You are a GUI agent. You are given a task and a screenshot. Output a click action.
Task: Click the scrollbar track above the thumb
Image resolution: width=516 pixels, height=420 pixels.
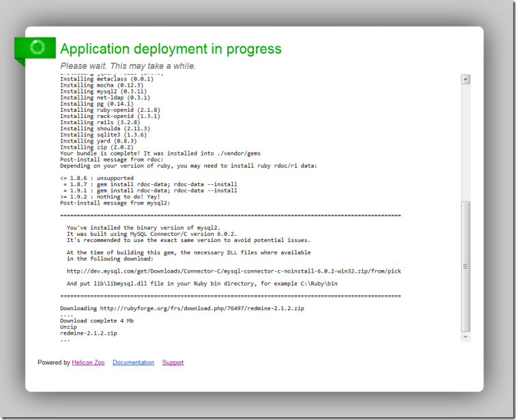[465, 136]
